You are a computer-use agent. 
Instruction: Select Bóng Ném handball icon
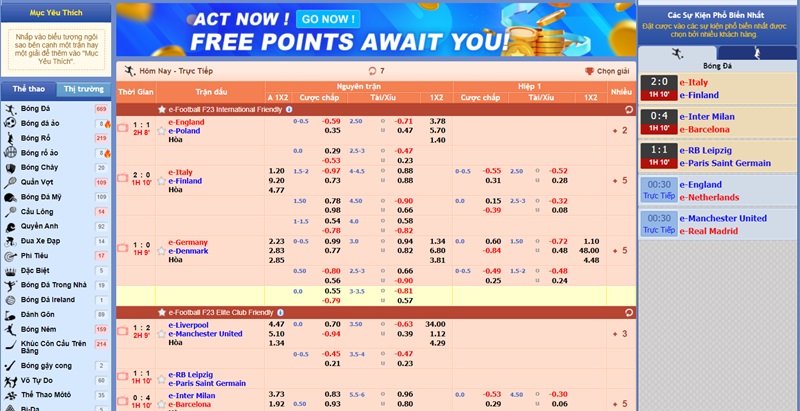pos(10,329)
